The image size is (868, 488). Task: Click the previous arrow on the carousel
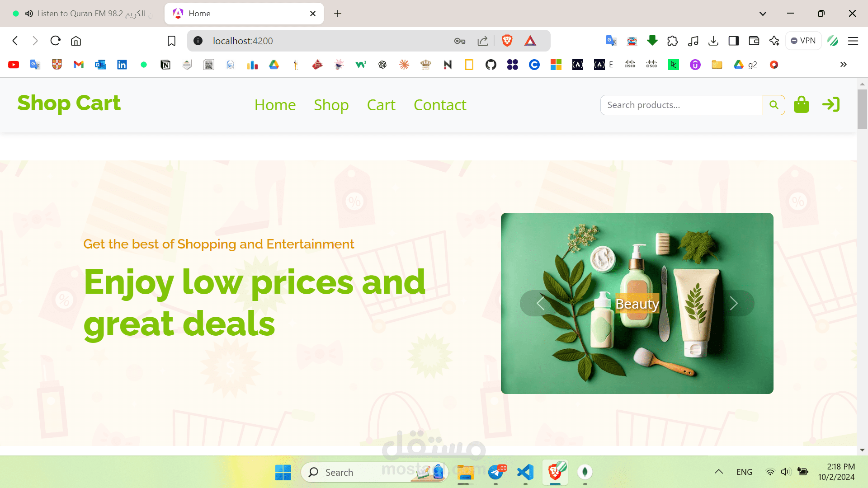click(x=540, y=303)
